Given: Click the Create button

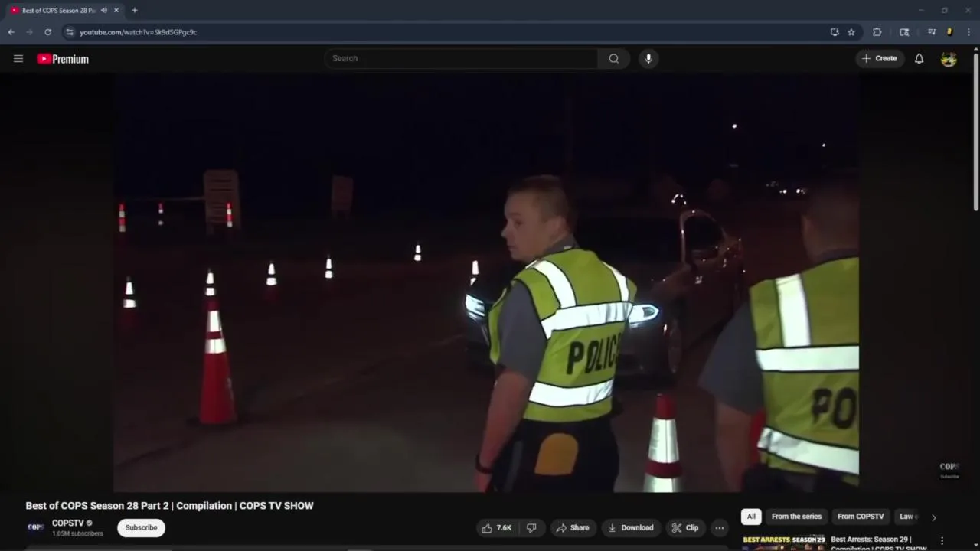Looking at the screenshot, I should point(880,58).
